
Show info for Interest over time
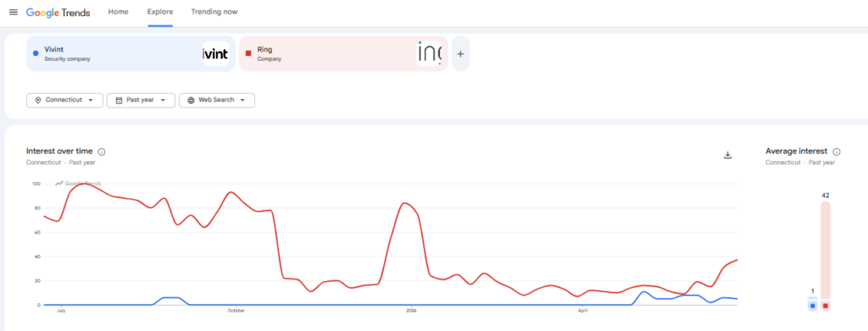102,152
